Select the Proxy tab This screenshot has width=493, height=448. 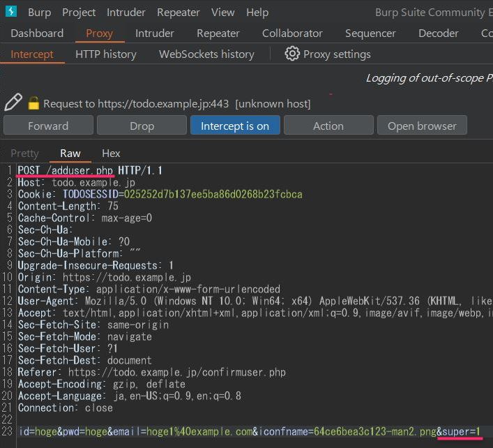(x=99, y=33)
